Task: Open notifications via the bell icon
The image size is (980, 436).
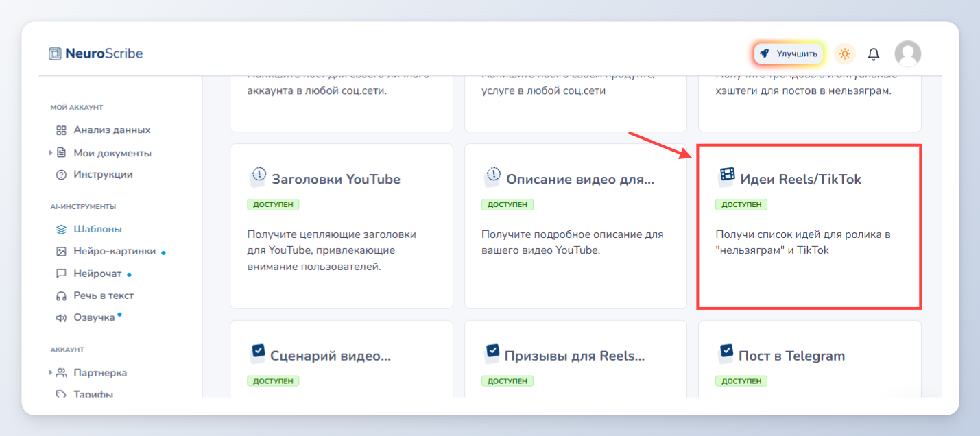Action: (x=874, y=53)
